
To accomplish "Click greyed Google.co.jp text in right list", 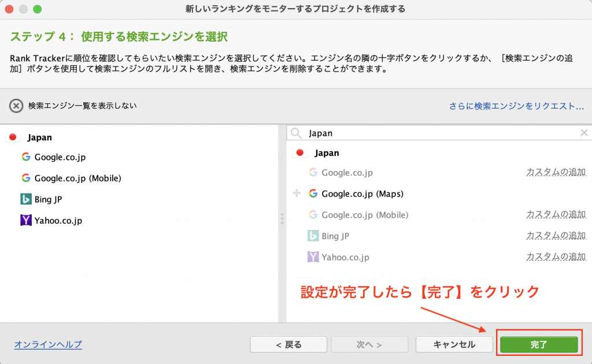I will point(347,173).
